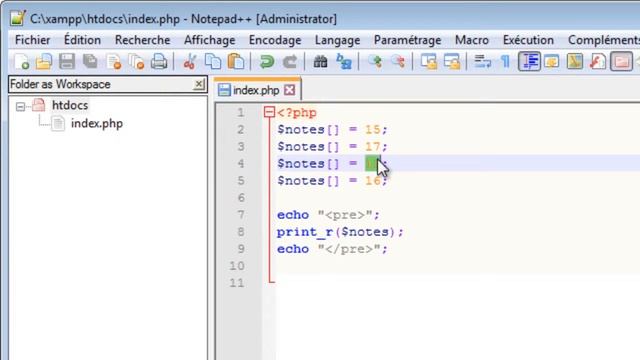Screen dimensions: 640x360
Task: Open the Macro menu
Action: (472, 40)
